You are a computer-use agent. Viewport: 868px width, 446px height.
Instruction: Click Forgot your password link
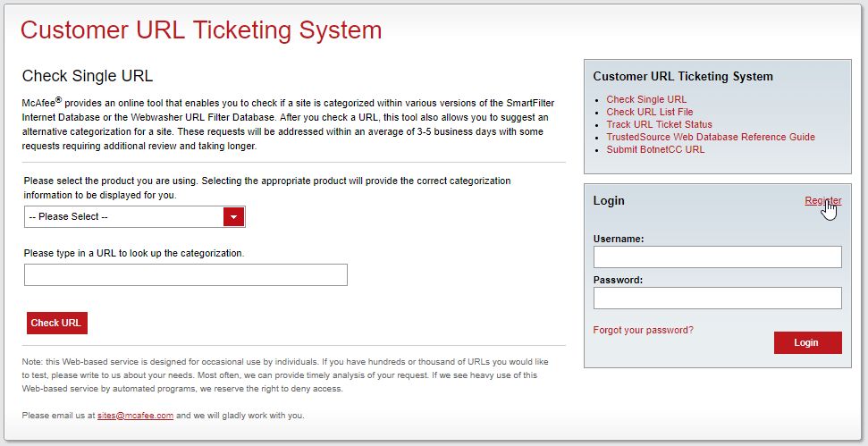pyautogui.click(x=643, y=331)
